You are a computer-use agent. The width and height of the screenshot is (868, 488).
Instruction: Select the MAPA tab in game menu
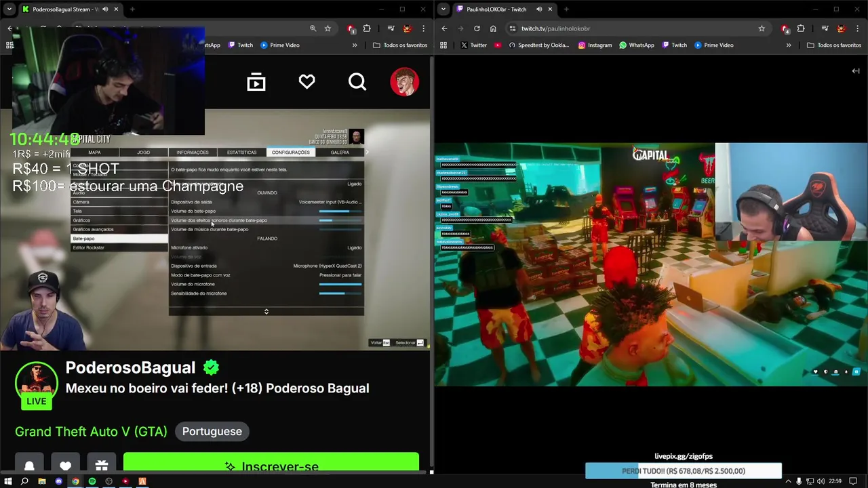pos(94,152)
